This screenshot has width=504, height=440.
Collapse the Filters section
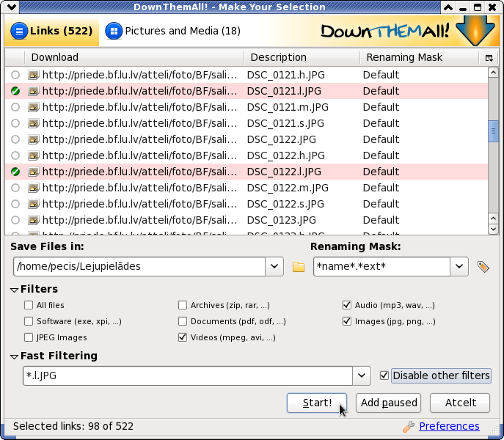14,290
